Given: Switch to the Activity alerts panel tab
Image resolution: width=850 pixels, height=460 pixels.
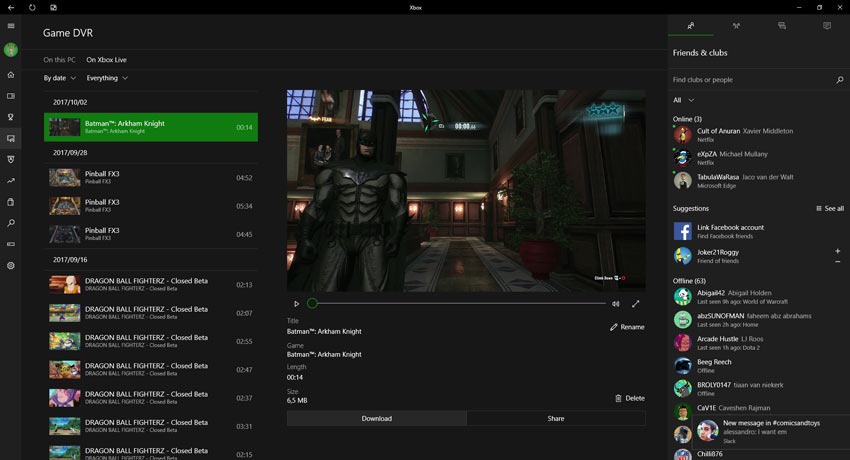Looking at the screenshot, I should click(x=827, y=25).
